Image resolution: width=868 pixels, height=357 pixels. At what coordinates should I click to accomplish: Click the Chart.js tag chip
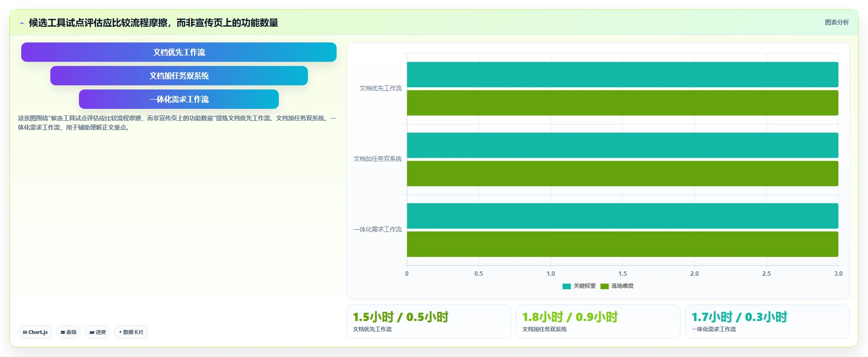(35, 332)
